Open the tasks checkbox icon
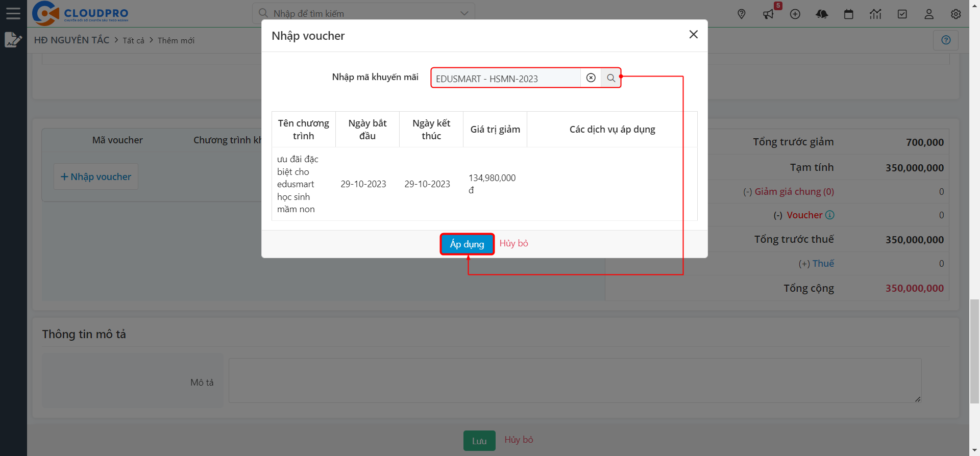Viewport: 980px width, 456px height. point(902,14)
